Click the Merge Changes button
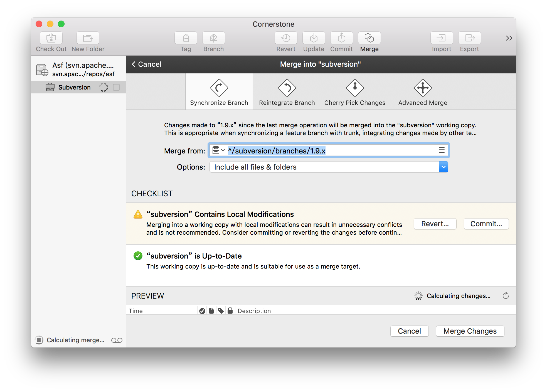The image size is (547, 392). [470, 331]
